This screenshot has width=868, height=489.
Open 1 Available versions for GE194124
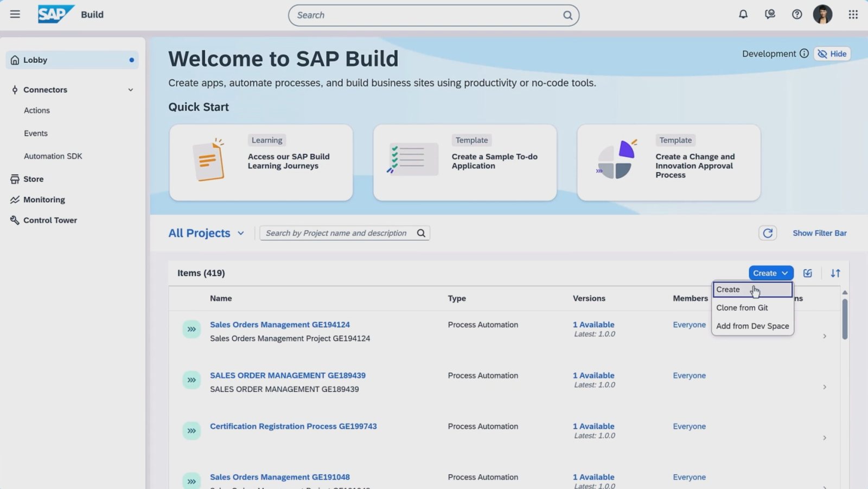click(x=593, y=325)
